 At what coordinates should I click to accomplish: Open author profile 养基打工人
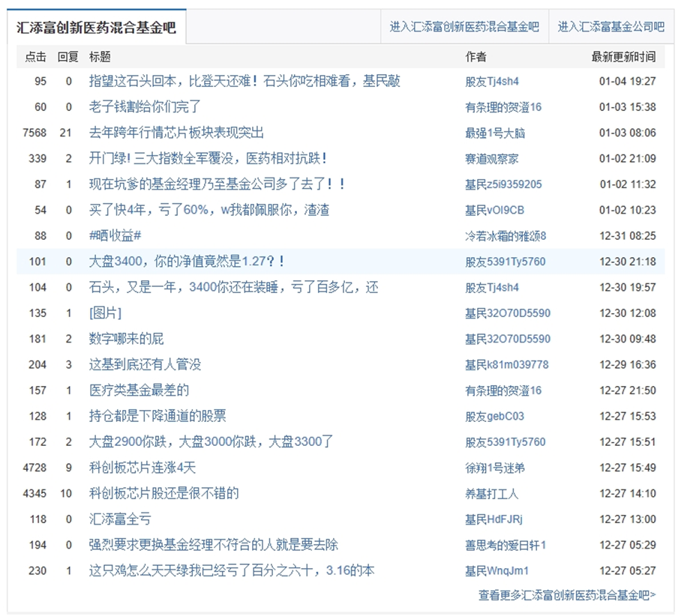[x=492, y=494]
